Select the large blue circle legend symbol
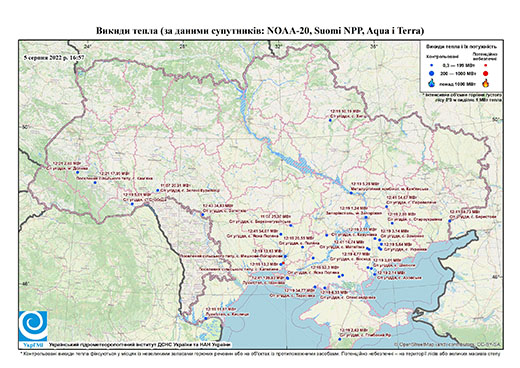Viewport: 520px width, 368px height. pos(432,73)
